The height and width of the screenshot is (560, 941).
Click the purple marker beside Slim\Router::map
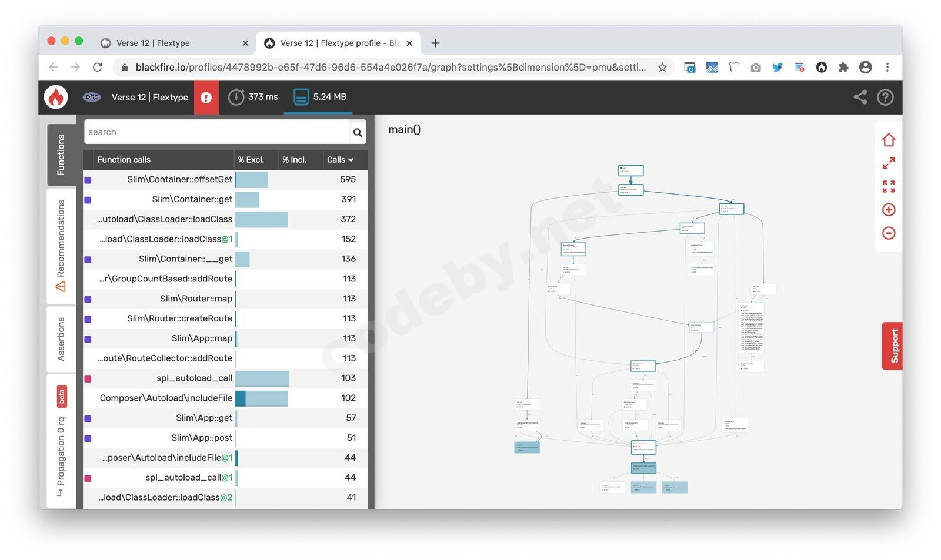88,299
